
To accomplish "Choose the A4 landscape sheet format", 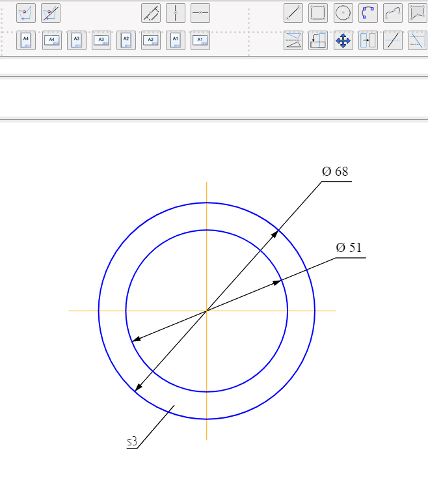I will click(x=52, y=40).
